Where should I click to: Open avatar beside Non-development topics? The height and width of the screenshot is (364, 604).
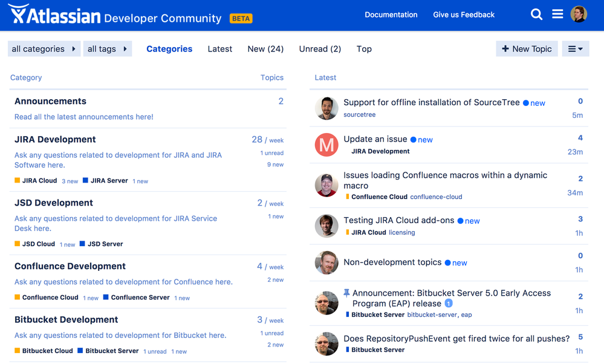[326, 262]
